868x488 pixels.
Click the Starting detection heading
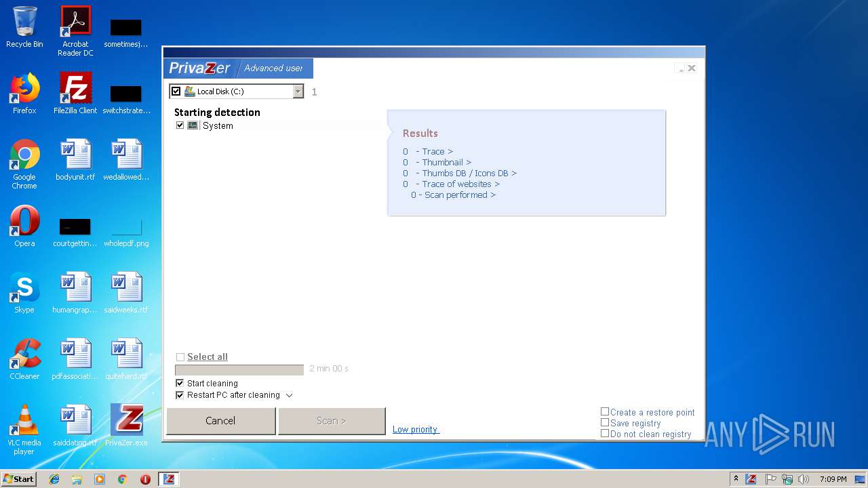tap(217, 113)
